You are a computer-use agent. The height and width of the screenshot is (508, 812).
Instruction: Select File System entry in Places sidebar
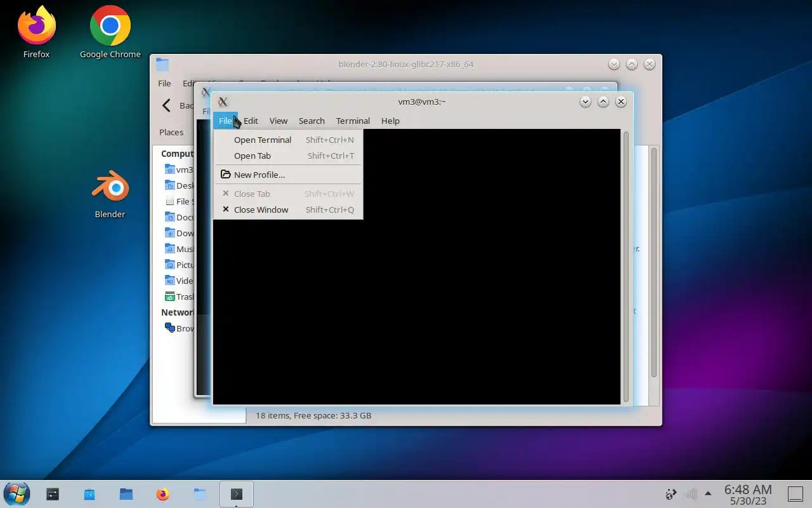178,201
